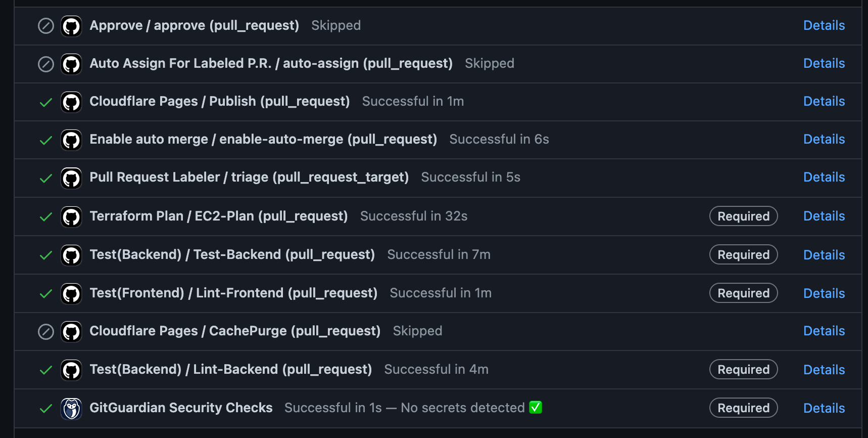The width and height of the screenshot is (868, 438).
Task: Click Required badge on GitGuardian row
Action: [743, 408]
